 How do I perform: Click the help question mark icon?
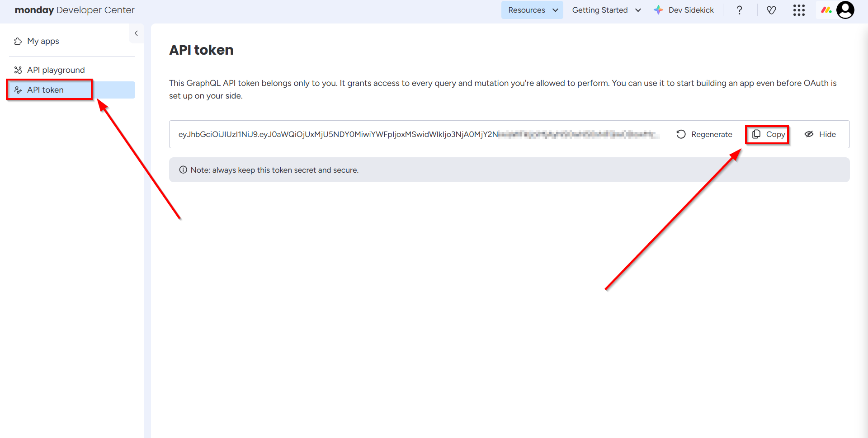[x=739, y=10]
